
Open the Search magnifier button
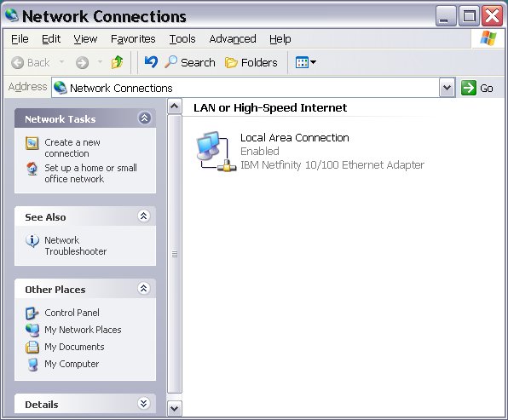coord(190,62)
